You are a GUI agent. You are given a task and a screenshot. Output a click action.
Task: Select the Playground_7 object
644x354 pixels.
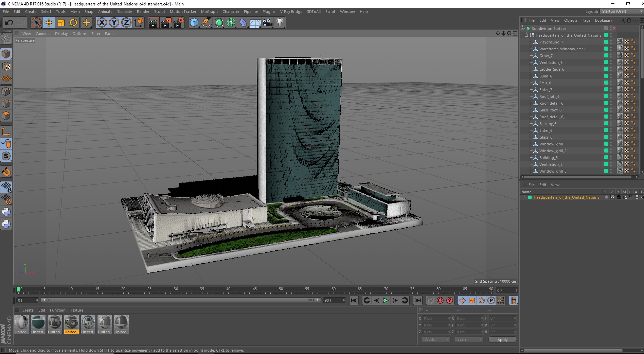(x=551, y=42)
